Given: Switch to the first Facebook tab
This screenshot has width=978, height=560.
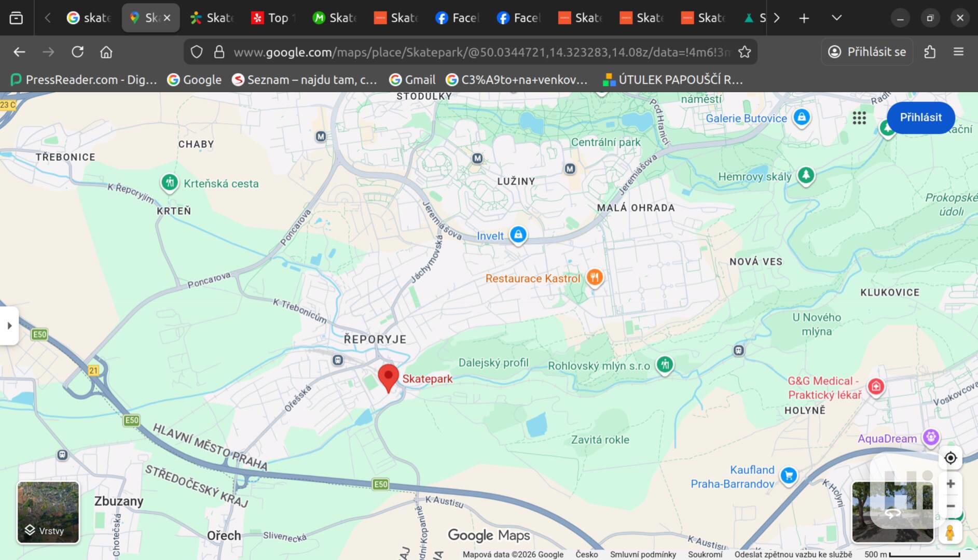Looking at the screenshot, I should pos(457,18).
